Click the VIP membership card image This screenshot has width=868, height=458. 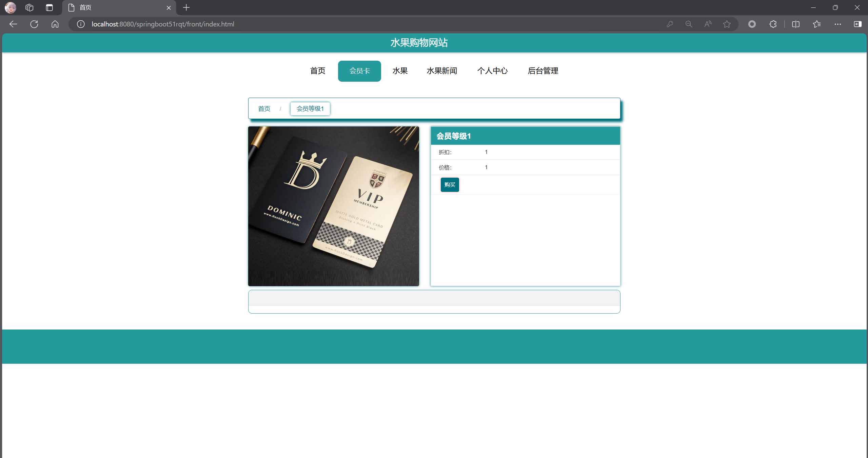click(x=334, y=206)
